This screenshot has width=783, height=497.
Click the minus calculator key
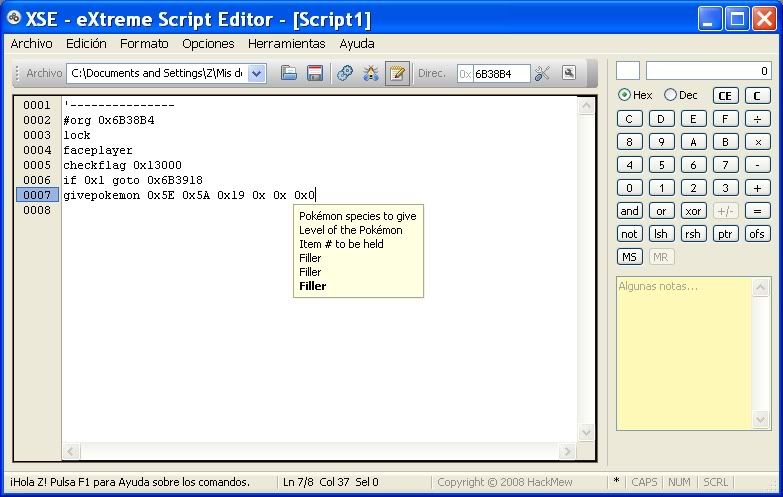757,165
